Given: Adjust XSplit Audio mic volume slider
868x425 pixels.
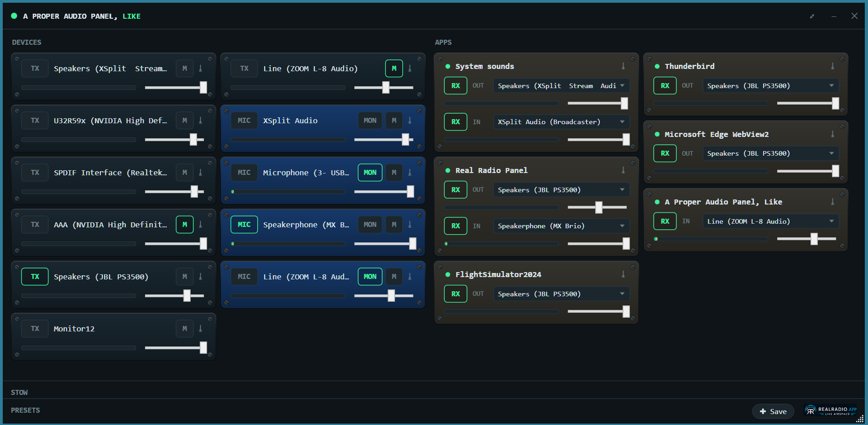Looking at the screenshot, I should [384, 140].
